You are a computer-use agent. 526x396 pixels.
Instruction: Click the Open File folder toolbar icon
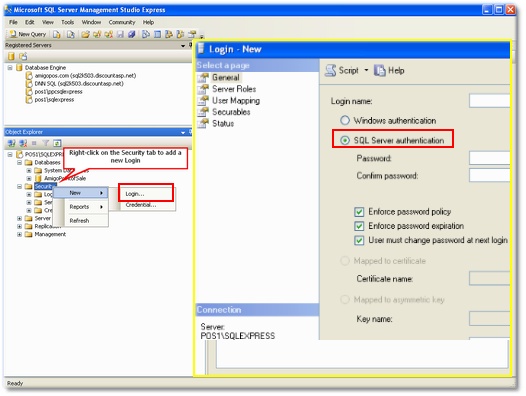click(86, 34)
